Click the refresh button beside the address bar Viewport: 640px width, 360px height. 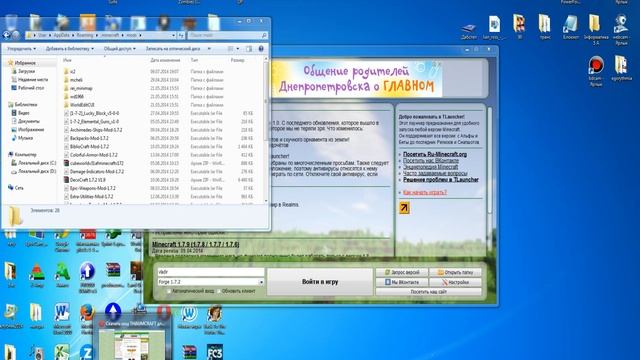181,36
